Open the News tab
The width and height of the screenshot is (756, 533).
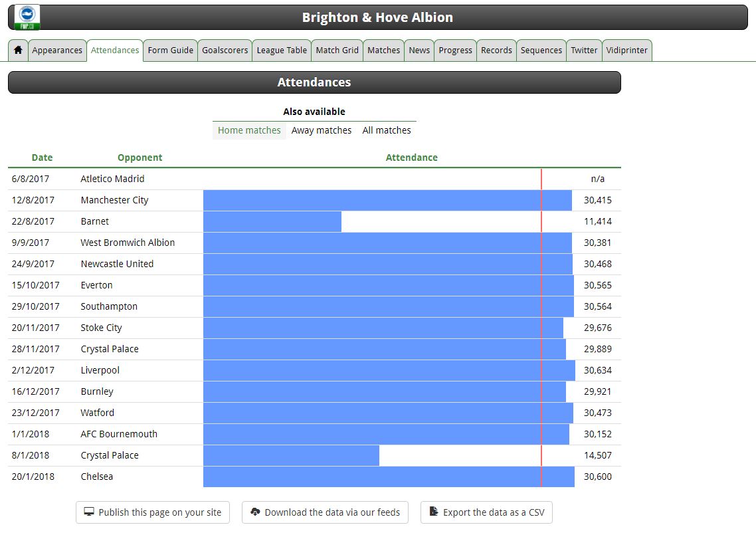click(x=419, y=50)
